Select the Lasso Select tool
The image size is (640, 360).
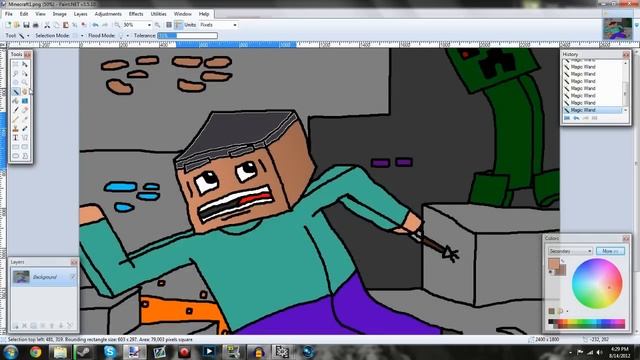tap(16, 73)
